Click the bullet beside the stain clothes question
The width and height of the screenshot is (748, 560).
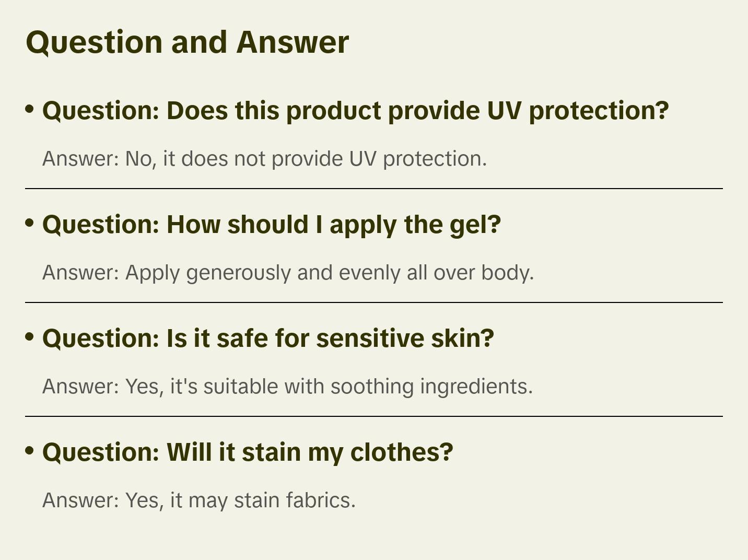pos(30,451)
